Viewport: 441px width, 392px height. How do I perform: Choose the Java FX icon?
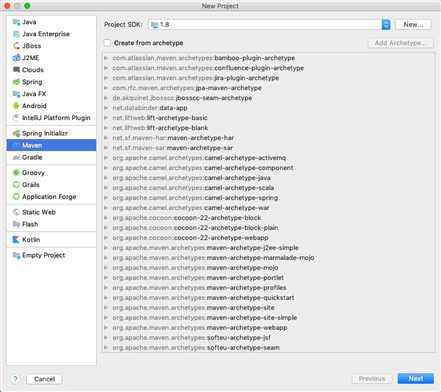[x=16, y=94]
